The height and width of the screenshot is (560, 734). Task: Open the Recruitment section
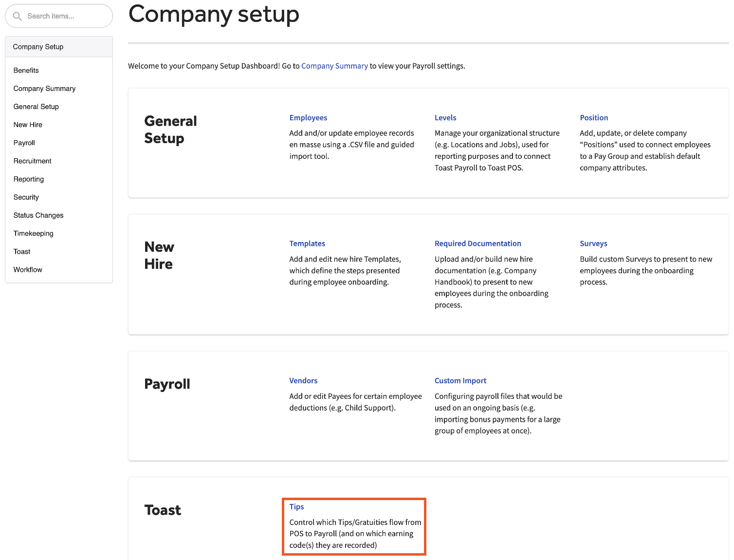click(32, 161)
